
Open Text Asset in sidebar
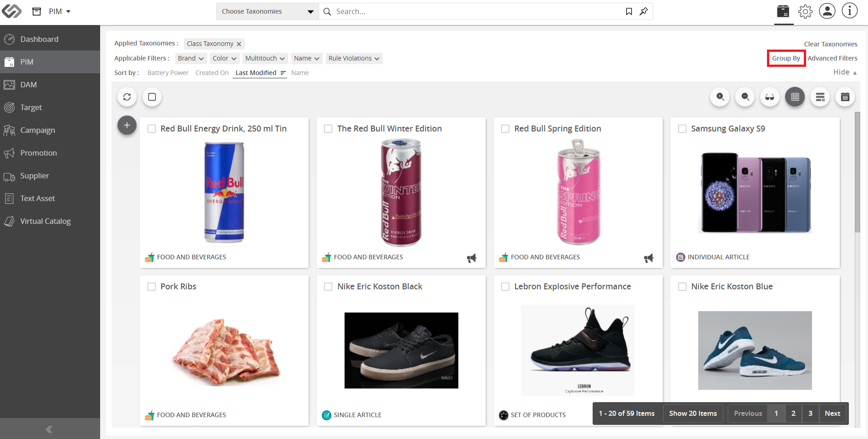50,198
